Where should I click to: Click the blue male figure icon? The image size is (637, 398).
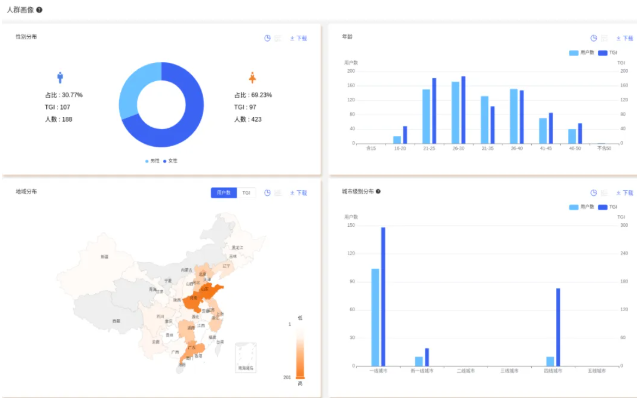coord(60,77)
